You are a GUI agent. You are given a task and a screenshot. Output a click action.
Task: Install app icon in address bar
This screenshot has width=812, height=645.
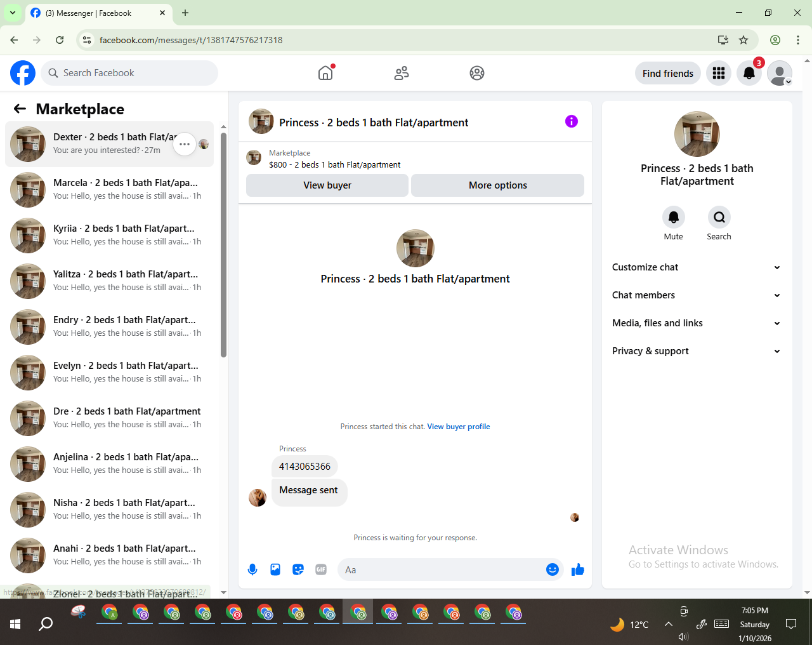(x=723, y=40)
